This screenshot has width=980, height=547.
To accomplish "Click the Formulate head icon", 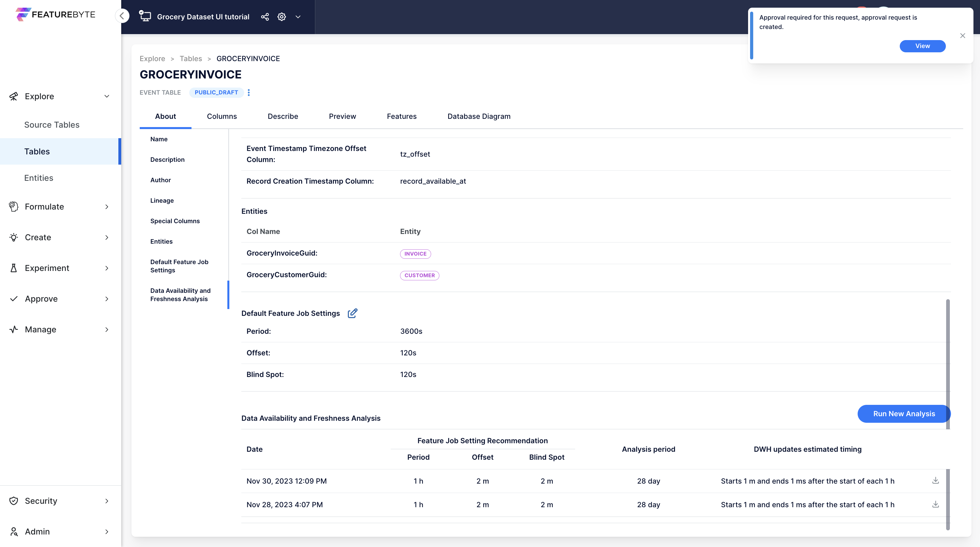I will tap(14, 206).
